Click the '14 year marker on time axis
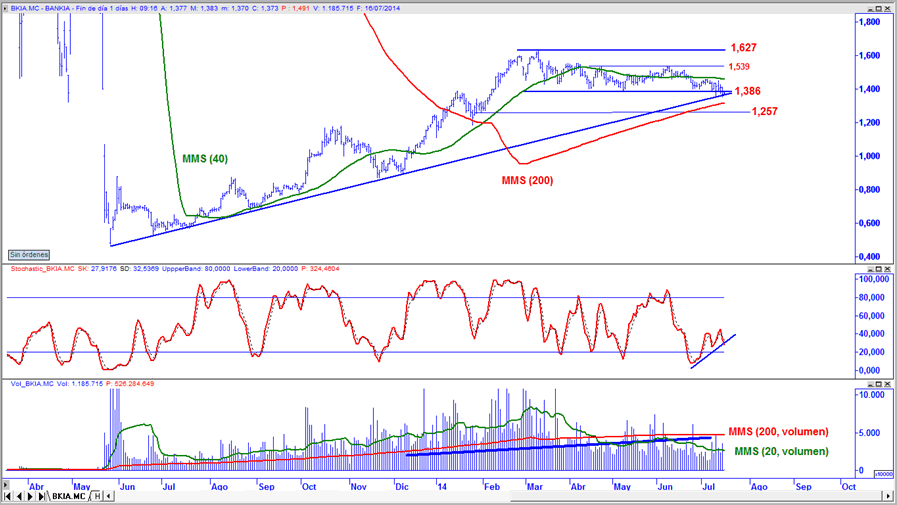The width and height of the screenshot is (897, 505). [x=442, y=487]
